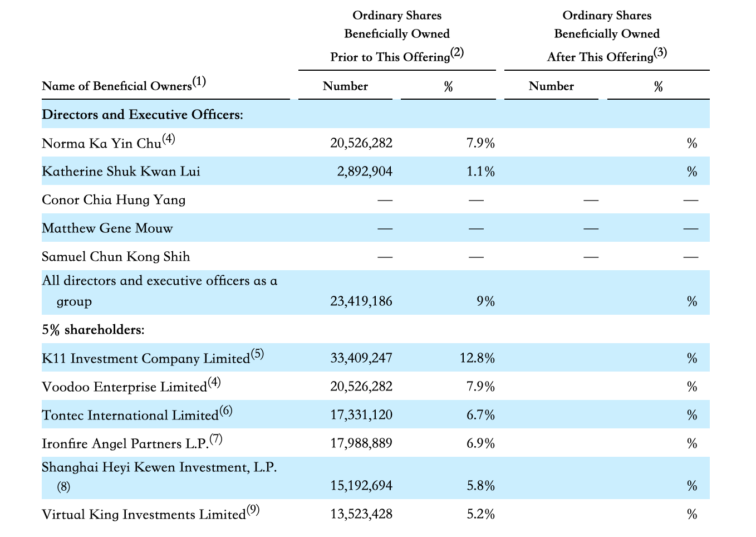Click the name 'Katherine Shuk Kwan Lui'
This screenshot has width=756, height=537.
(121, 171)
